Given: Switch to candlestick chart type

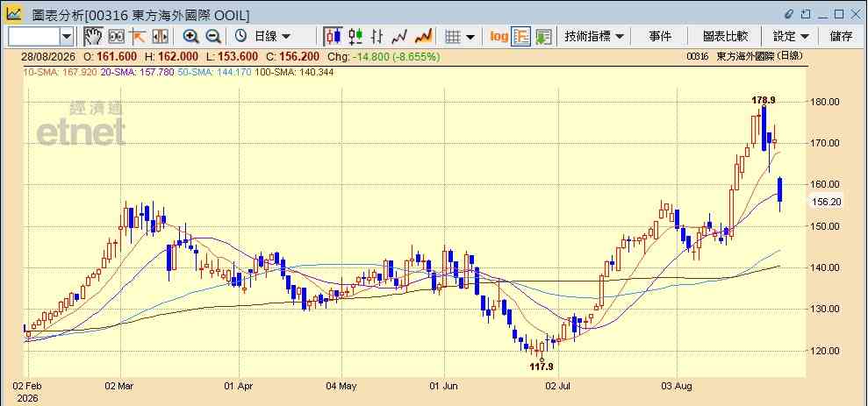Looking at the screenshot, I should pos(333,37).
